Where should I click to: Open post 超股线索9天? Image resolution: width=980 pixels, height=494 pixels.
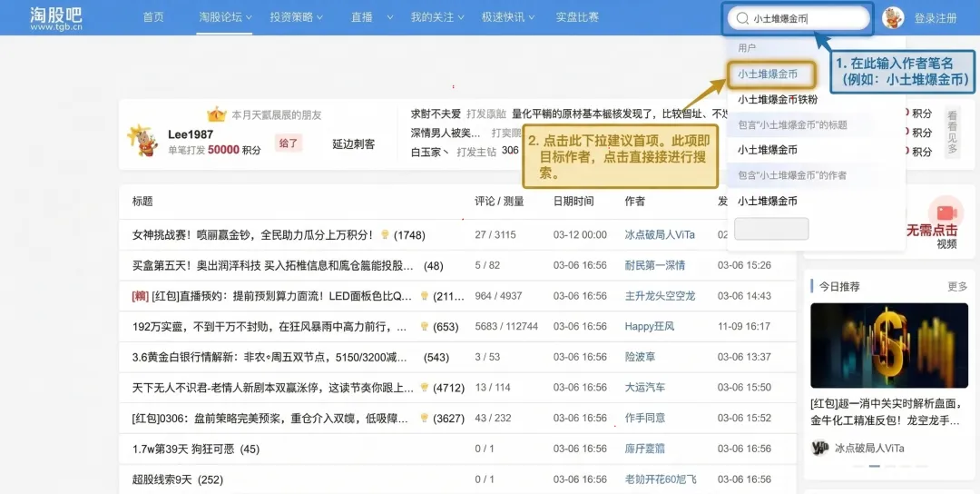pos(162,479)
